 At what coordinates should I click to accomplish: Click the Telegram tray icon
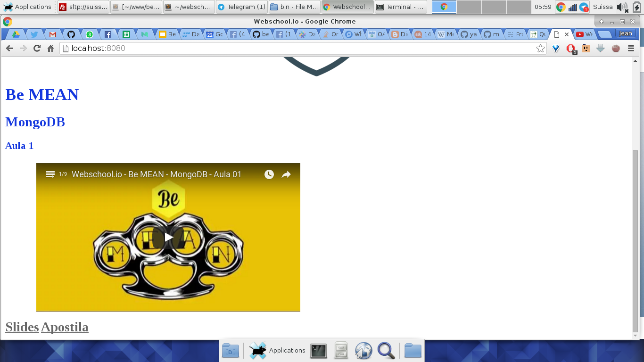pyautogui.click(x=584, y=7)
